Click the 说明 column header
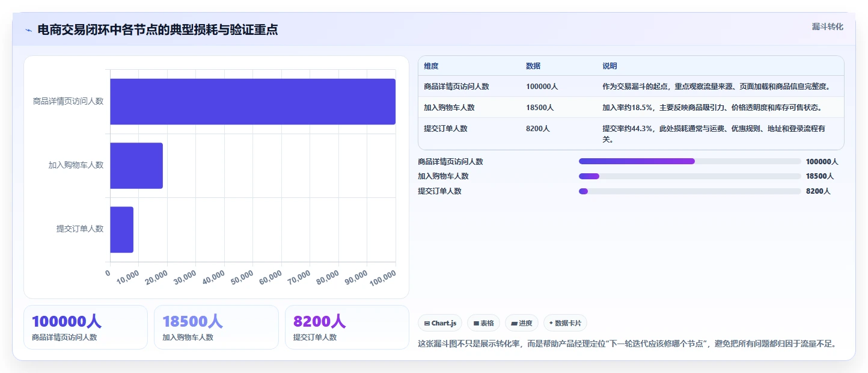The width and height of the screenshot is (868, 373). pos(610,66)
